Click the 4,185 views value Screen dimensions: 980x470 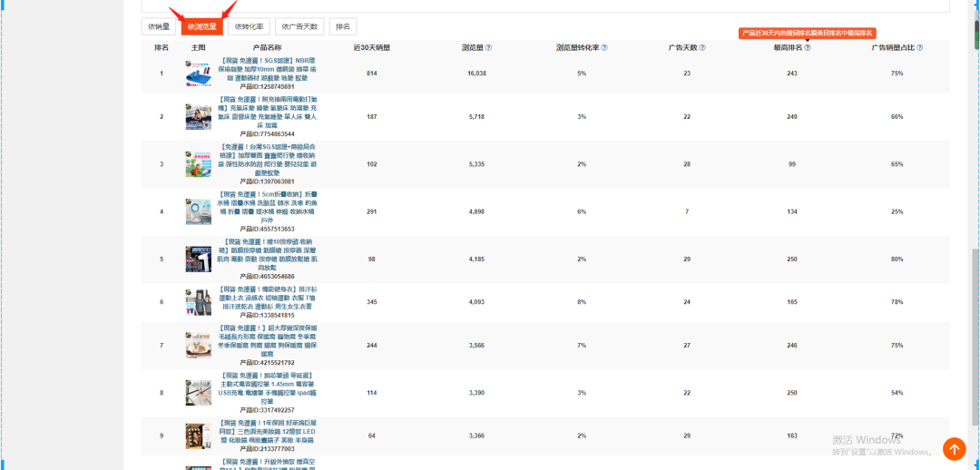(x=476, y=259)
